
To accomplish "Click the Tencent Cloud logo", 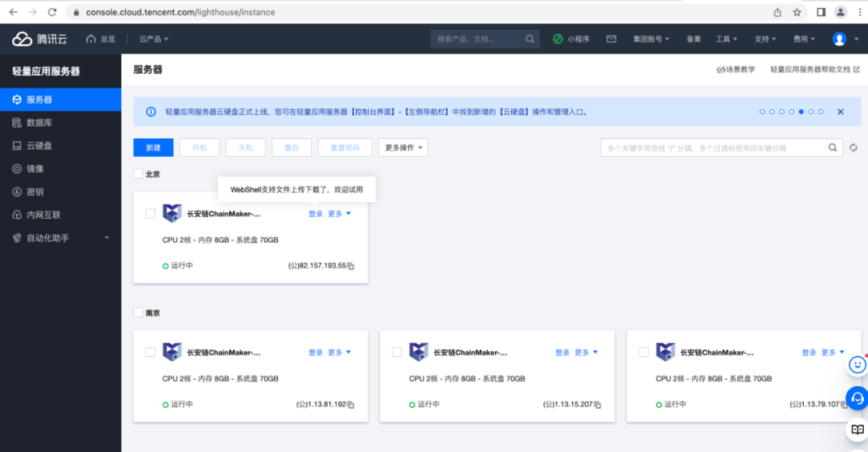I will [x=39, y=39].
